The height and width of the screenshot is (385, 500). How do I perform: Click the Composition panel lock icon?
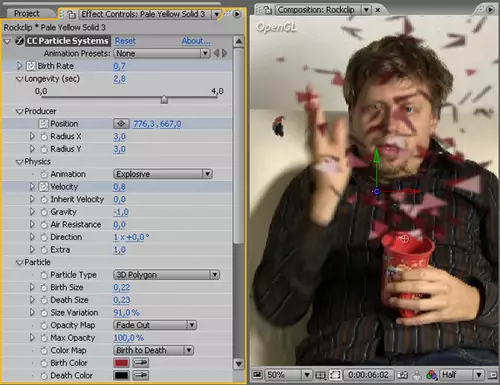coord(268,10)
